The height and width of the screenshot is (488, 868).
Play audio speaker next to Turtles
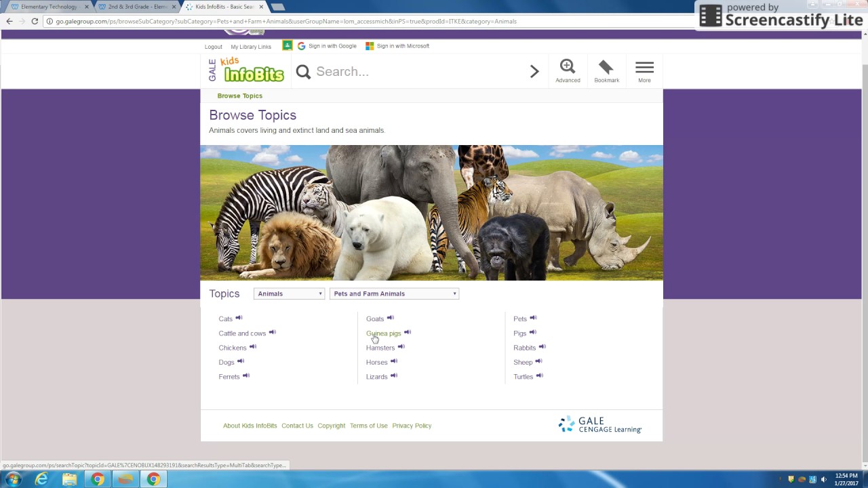[540, 375]
